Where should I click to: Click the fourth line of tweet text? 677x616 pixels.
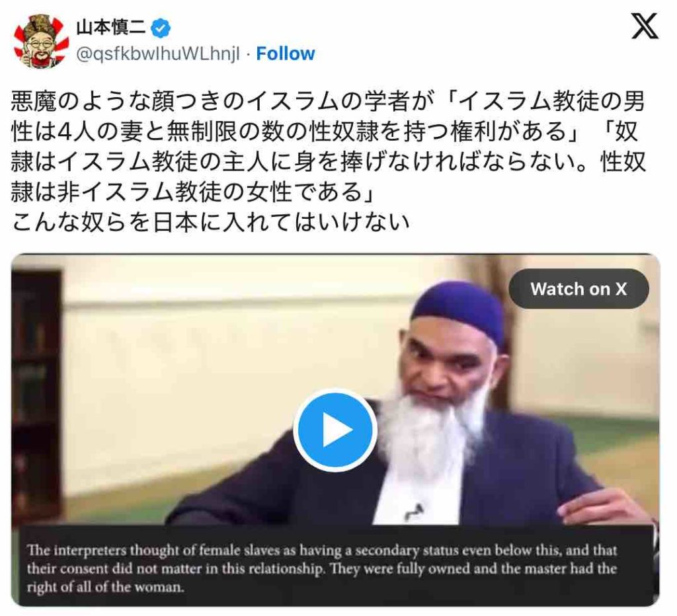pyautogui.click(x=192, y=192)
